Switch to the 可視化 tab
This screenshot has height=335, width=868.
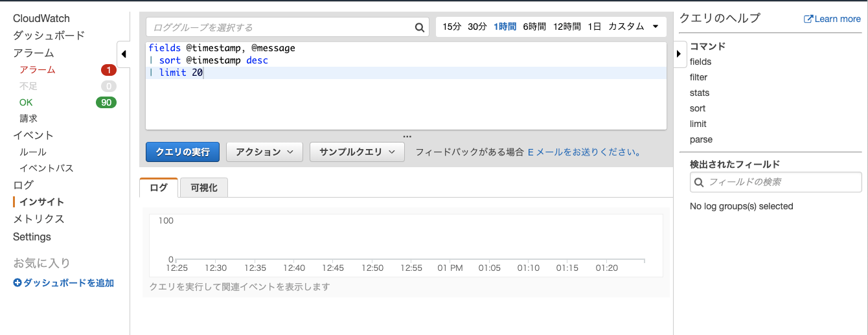(x=204, y=188)
